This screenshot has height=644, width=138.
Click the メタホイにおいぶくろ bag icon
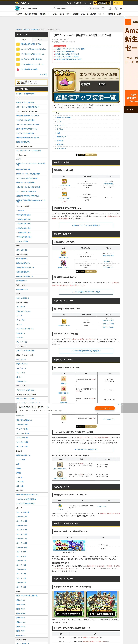[60, 474]
